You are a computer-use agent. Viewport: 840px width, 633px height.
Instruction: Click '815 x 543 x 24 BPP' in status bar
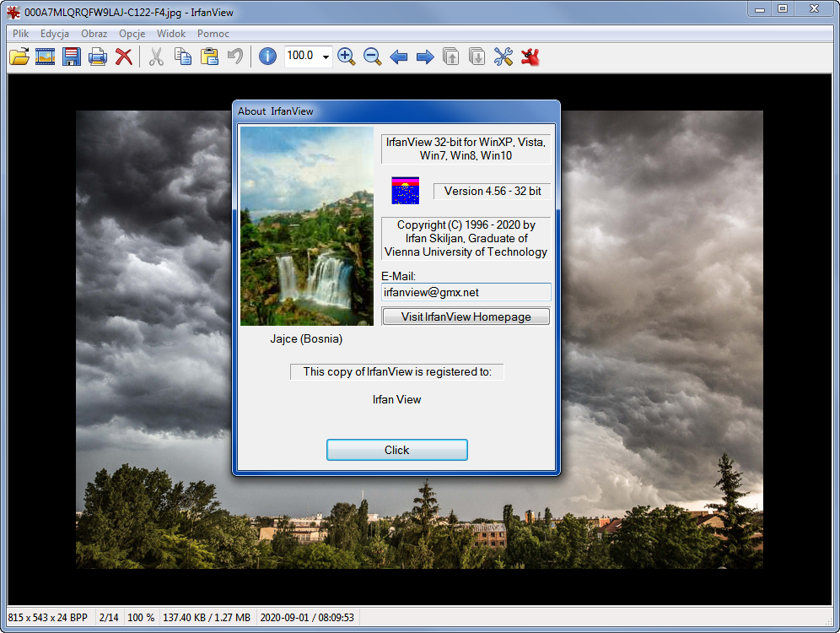click(x=48, y=618)
